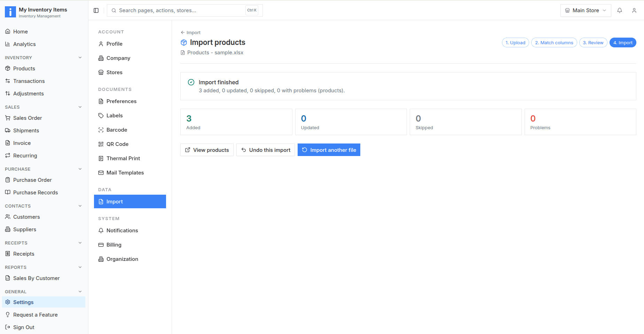Collapse the SALES section
The width and height of the screenshot is (644, 334).
coord(80,107)
